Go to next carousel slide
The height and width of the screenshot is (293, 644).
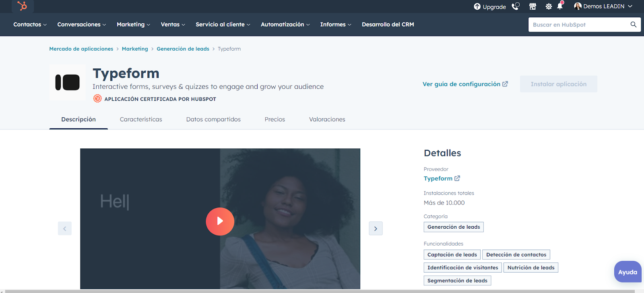click(x=376, y=228)
